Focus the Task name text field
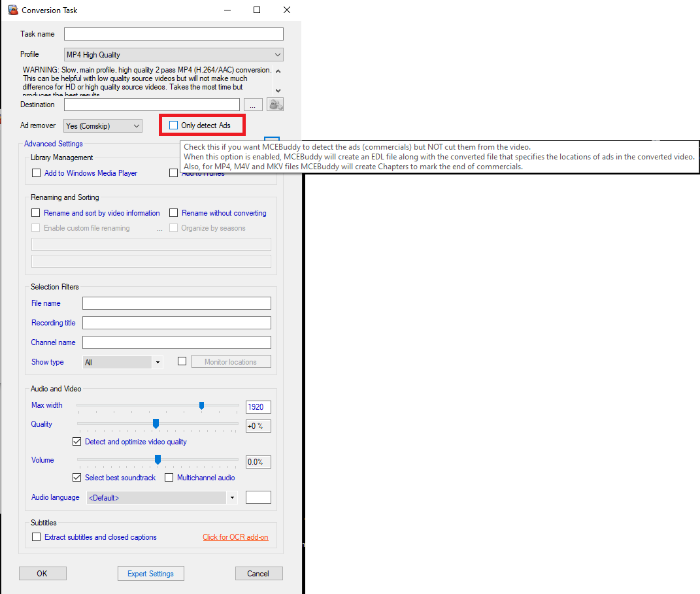 tap(173, 34)
